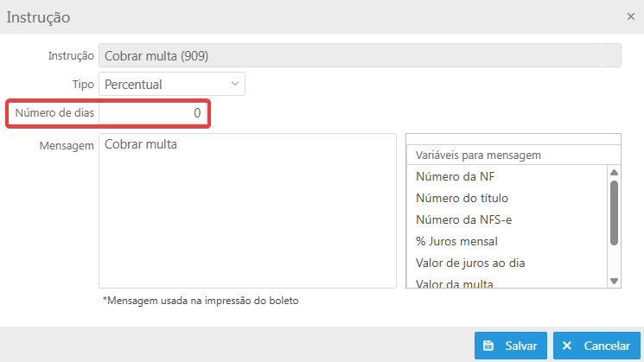
Task: Select Valor de juros ao dia variable
Action: (x=470, y=263)
